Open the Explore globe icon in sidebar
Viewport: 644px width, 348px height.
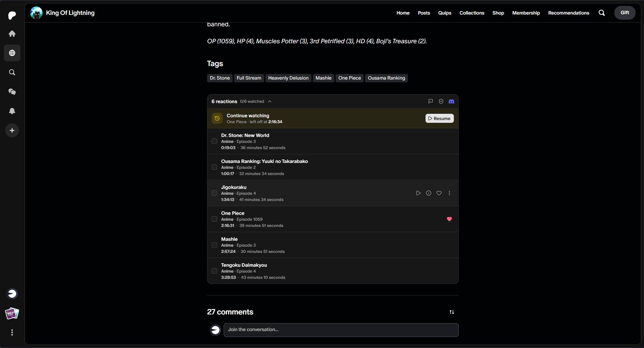12,53
